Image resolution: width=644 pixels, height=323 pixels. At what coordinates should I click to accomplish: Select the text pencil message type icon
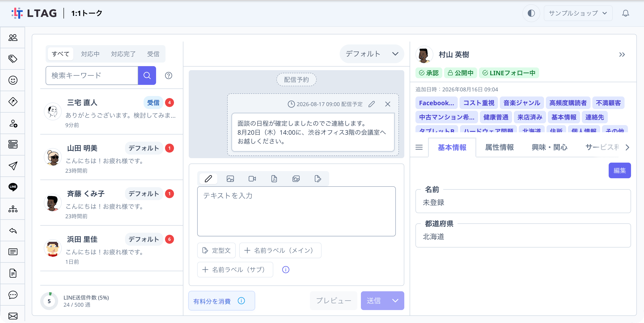point(208,179)
